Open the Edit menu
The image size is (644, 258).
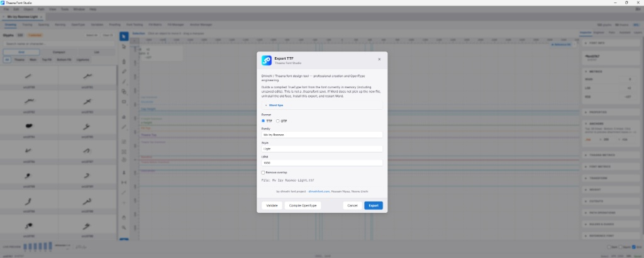tap(16, 9)
